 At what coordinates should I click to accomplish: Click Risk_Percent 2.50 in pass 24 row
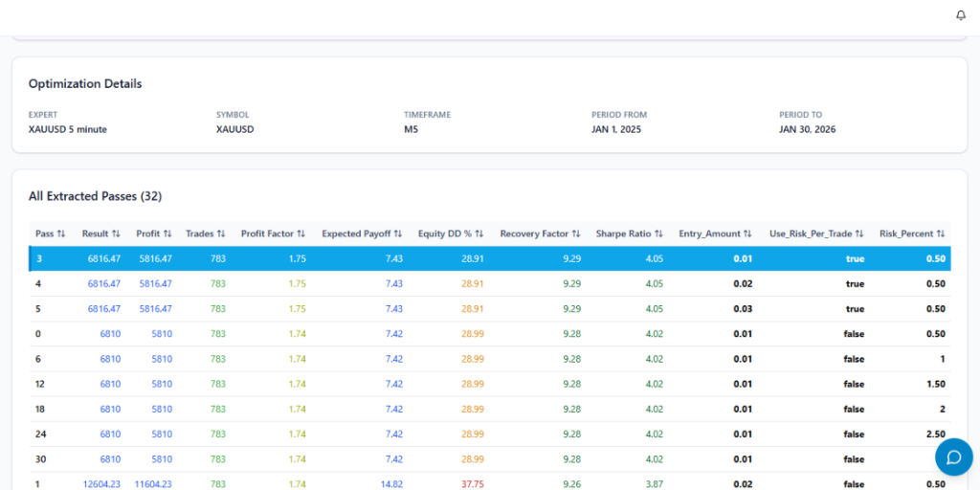coord(936,434)
